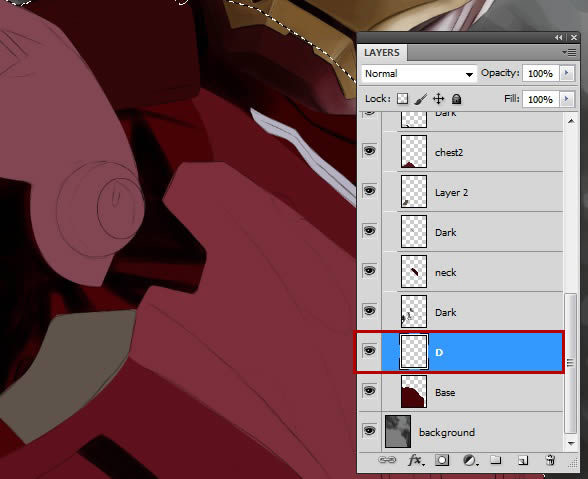Create a new layer
Screen dimensions: 588x479
click(x=523, y=460)
